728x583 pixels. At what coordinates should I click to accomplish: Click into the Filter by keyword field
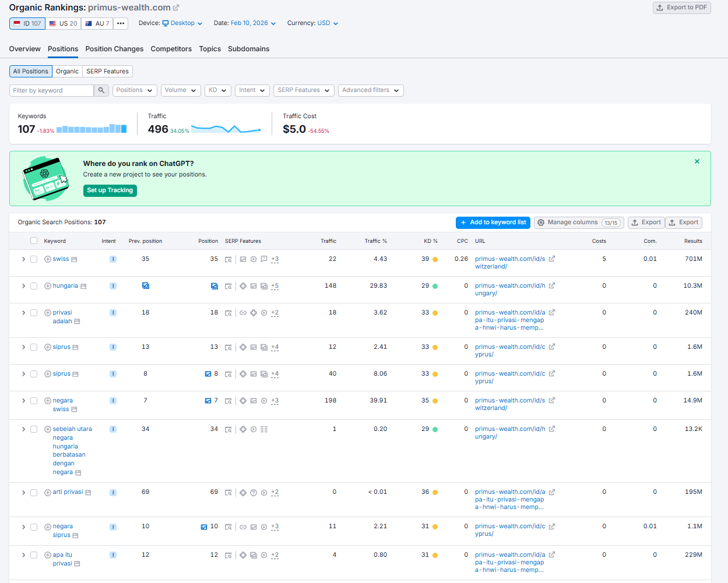tap(51, 90)
